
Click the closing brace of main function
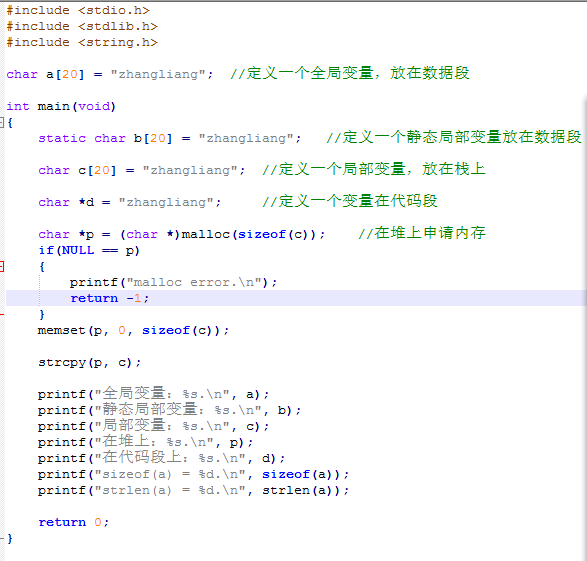pyautogui.click(x=10, y=539)
